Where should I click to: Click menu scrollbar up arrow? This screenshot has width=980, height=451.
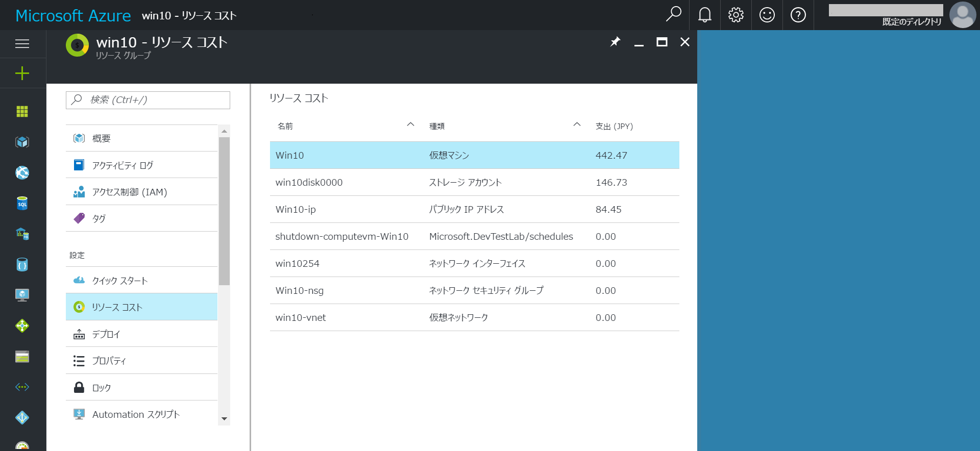coord(224,131)
